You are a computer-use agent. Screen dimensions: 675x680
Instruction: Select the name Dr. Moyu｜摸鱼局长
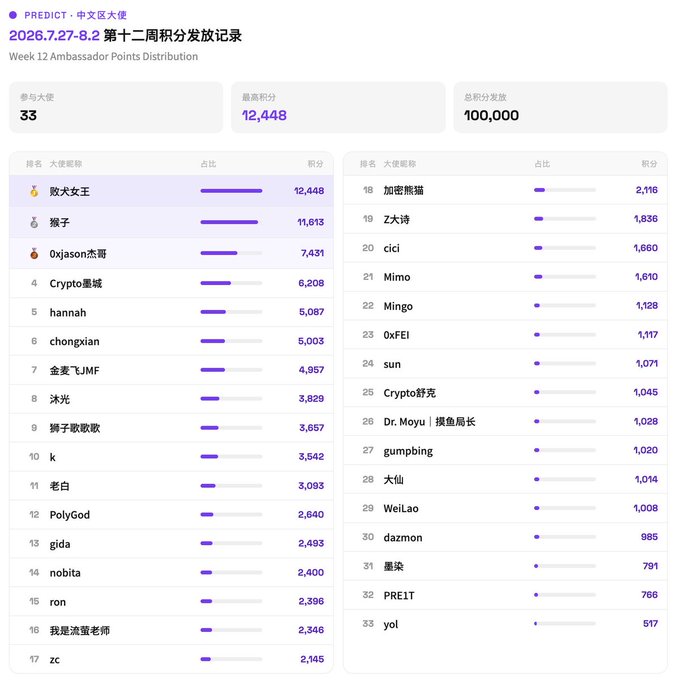coord(429,422)
